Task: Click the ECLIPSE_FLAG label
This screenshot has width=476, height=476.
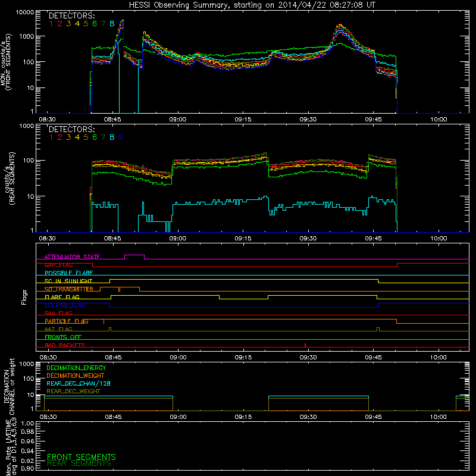Action: (x=65, y=305)
